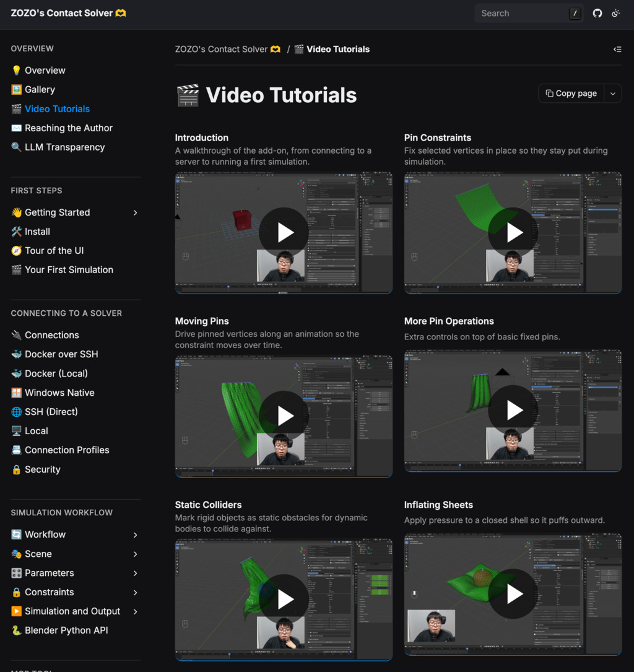
Task: Click the Simulation and Output play icon
Action: coord(16,611)
